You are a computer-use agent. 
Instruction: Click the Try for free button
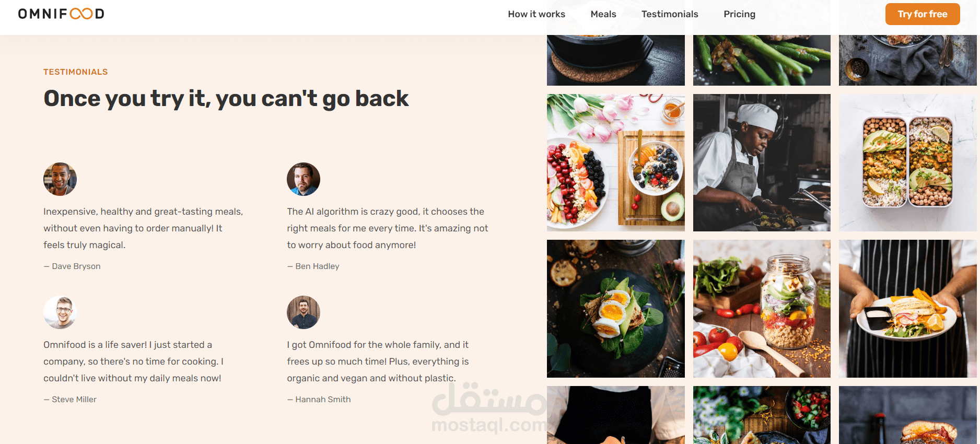923,14
